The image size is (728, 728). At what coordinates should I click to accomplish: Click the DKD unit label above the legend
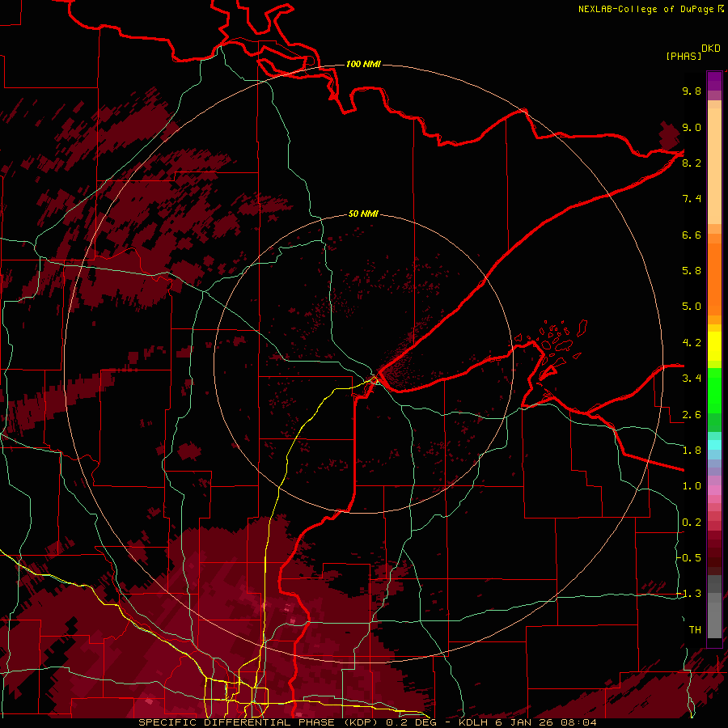pyautogui.click(x=711, y=49)
